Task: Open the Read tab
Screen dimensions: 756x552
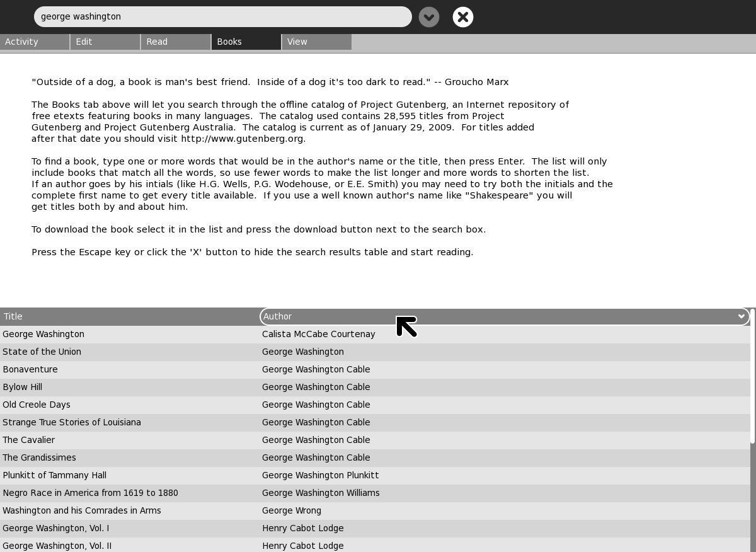Action: click(175, 42)
